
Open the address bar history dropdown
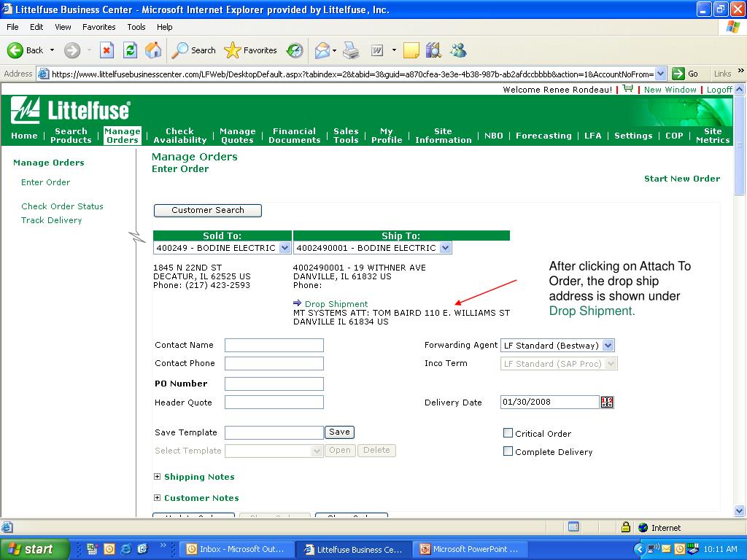660,74
